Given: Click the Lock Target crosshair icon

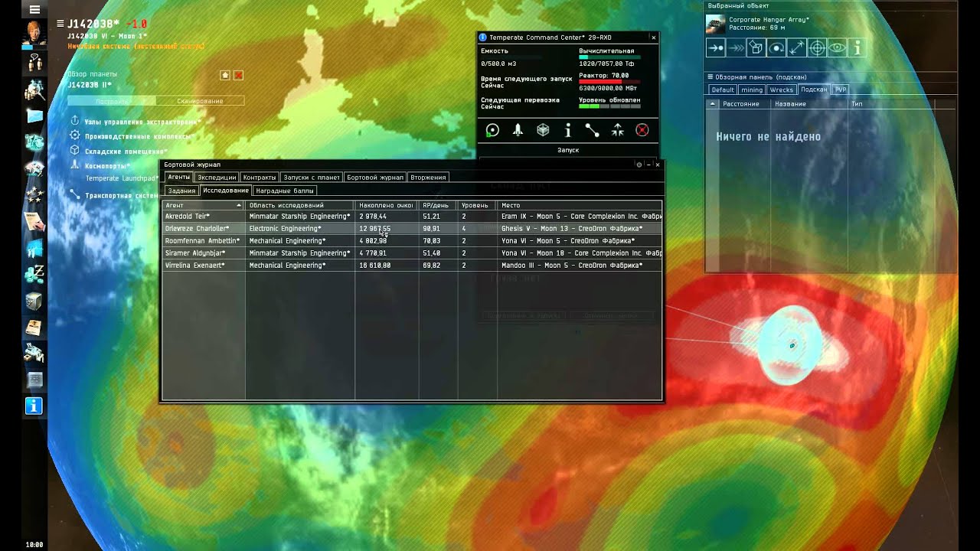Looking at the screenshot, I should coord(817,47).
